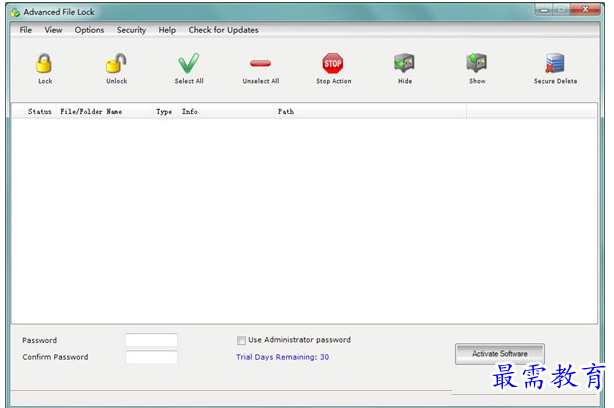Click the Unselect All red minus icon
Image resolution: width=614 pixels, height=408 pixels.
point(260,63)
